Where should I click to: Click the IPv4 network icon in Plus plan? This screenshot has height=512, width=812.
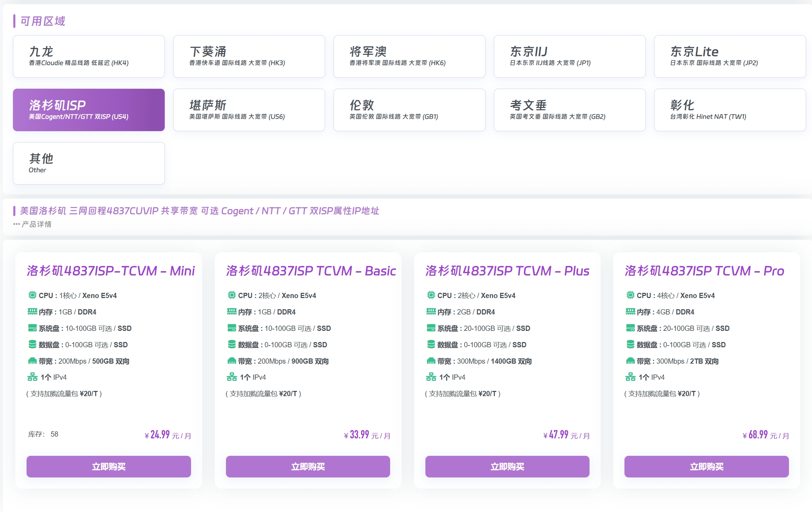tap(431, 377)
